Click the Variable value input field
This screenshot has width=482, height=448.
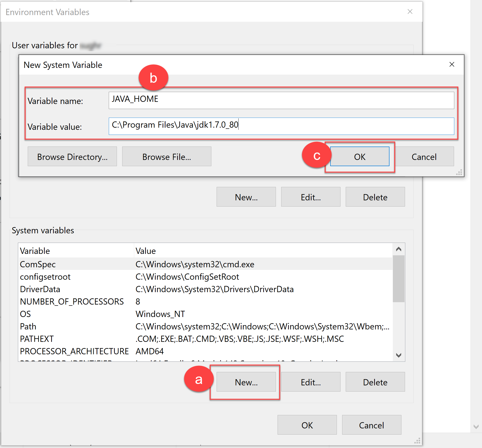click(281, 126)
